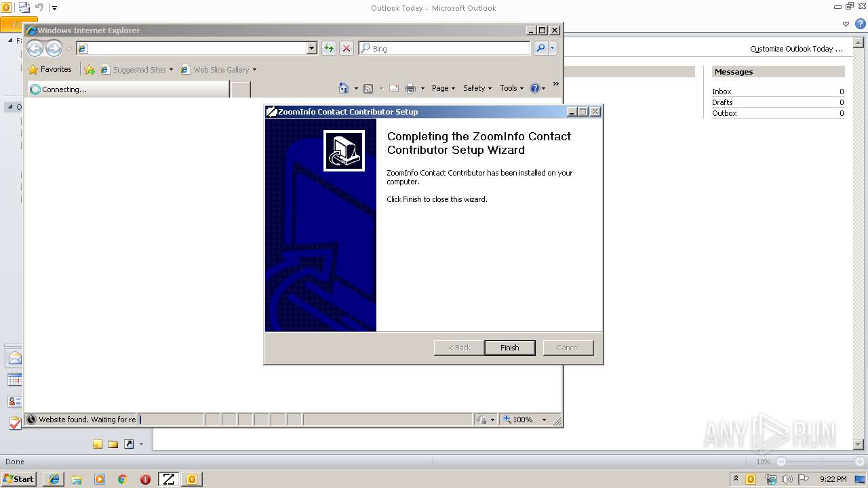Open the Suggested Sites link

point(136,69)
